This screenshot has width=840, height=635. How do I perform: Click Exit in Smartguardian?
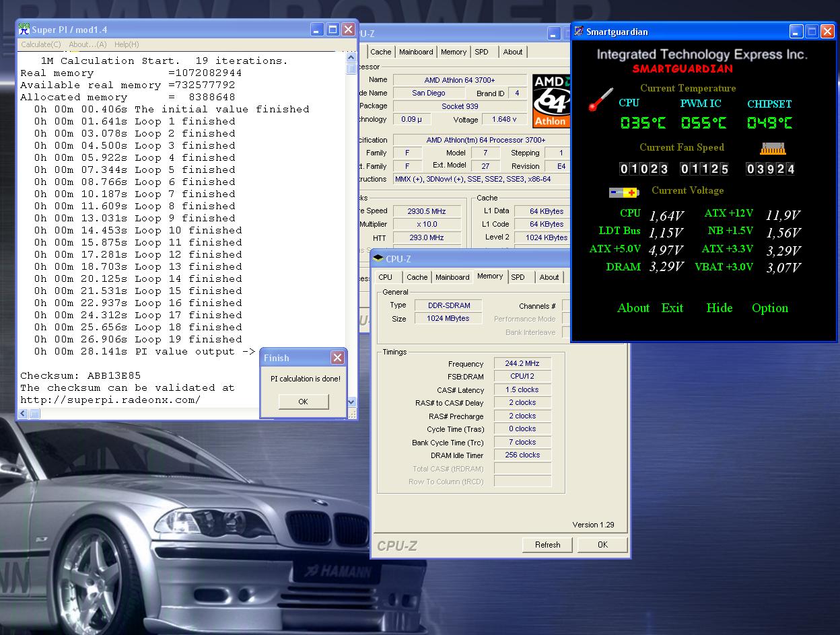click(672, 308)
